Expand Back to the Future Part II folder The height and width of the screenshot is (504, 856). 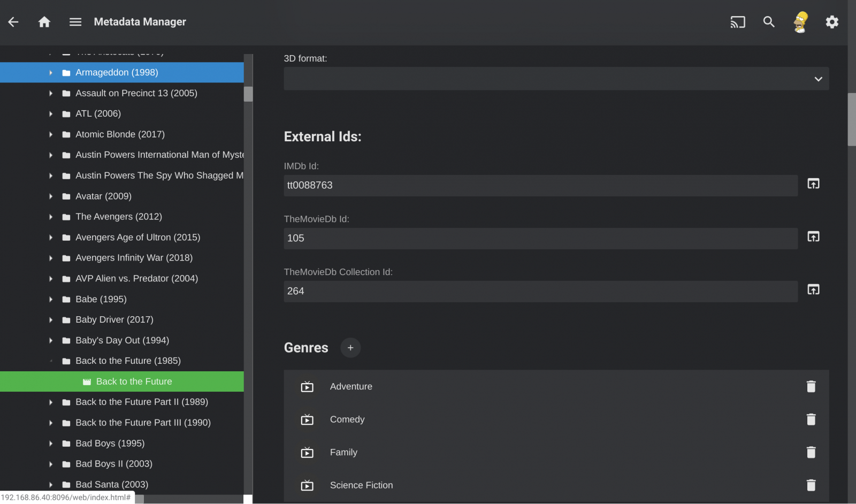51,402
